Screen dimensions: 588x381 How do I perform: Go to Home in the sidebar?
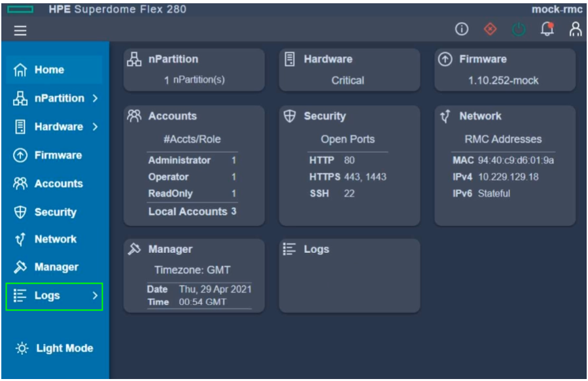54,70
